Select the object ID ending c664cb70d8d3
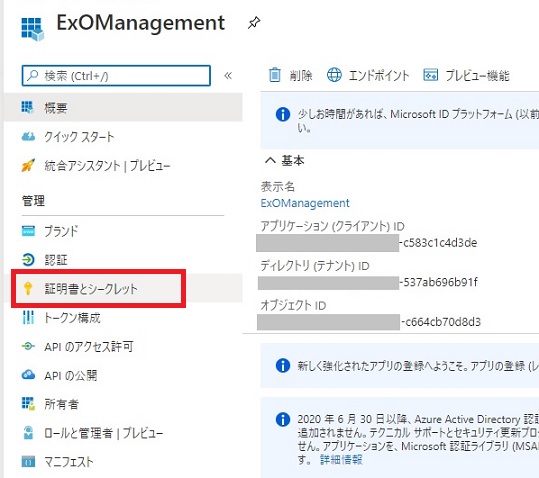The image size is (539, 478). [x=369, y=322]
